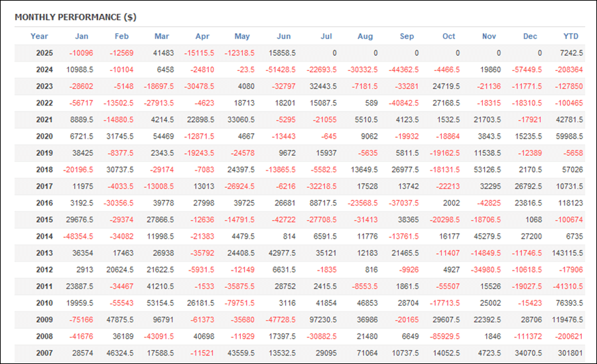
Task: Click 2017 July value -32218.5
Action: [322, 186]
